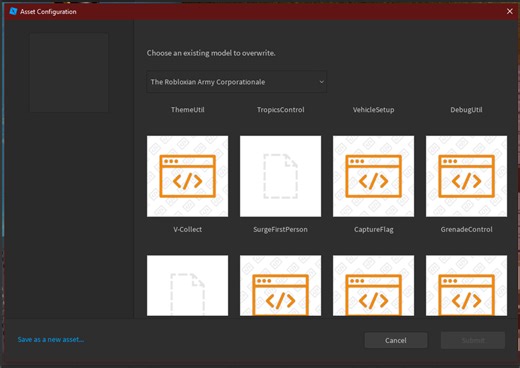Image resolution: width=520 pixels, height=368 pixels.
Task: Close the Asset Configuration dialog
Action: (509, 11)
